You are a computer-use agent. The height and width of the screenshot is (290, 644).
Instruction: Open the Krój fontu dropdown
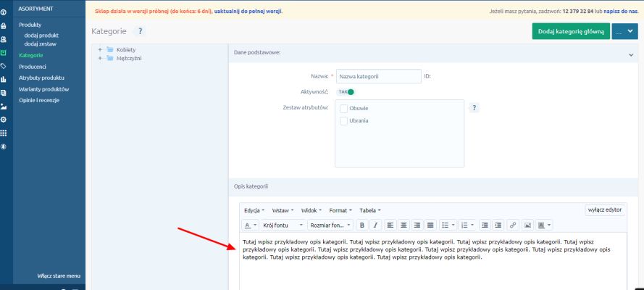282,225
